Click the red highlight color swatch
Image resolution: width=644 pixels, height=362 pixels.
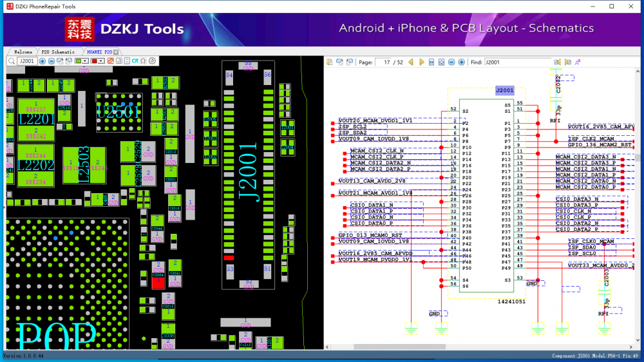pos(94,61)
